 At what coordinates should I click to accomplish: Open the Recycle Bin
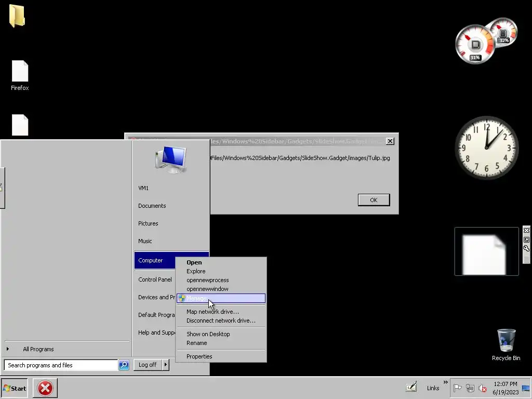coord(506,345)
